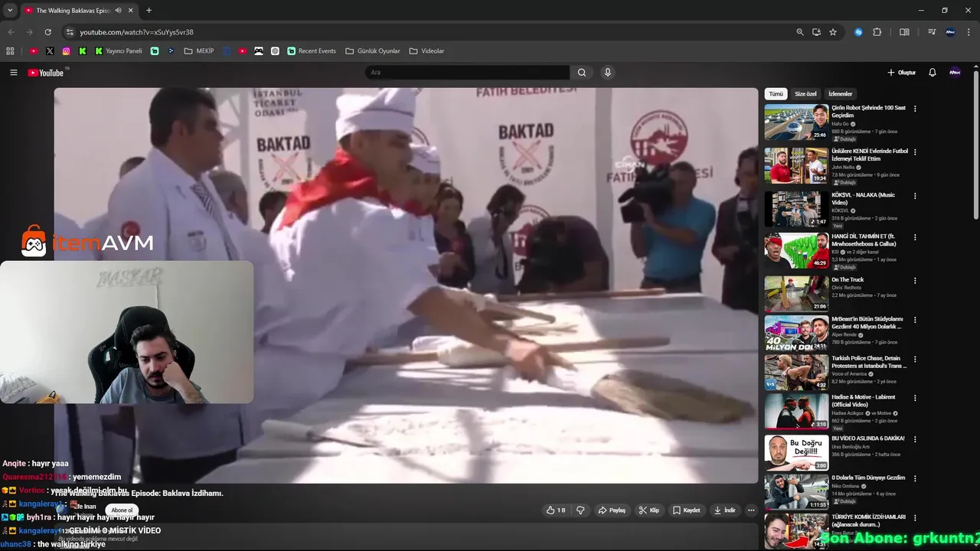Open the Shazam extension icon
This screenshot has width=980, height=551.
(x=858, y=32)
